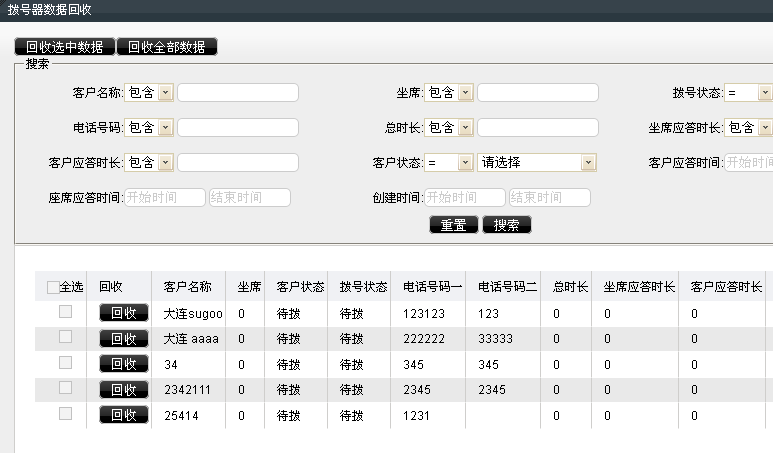Image resolution: width=773 pixels, height=453 pixels.
Task: Click 回收 button for customer 2342111
Action: coord(124,389)
